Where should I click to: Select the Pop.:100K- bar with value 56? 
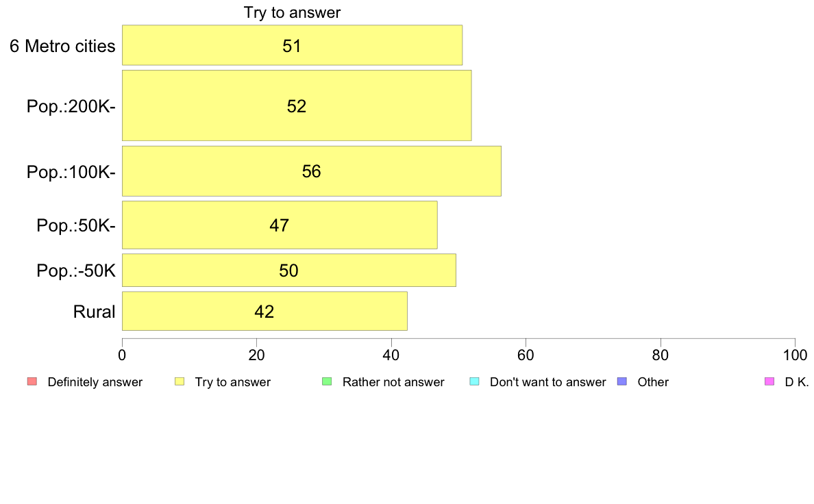click(x=312, y=171)
